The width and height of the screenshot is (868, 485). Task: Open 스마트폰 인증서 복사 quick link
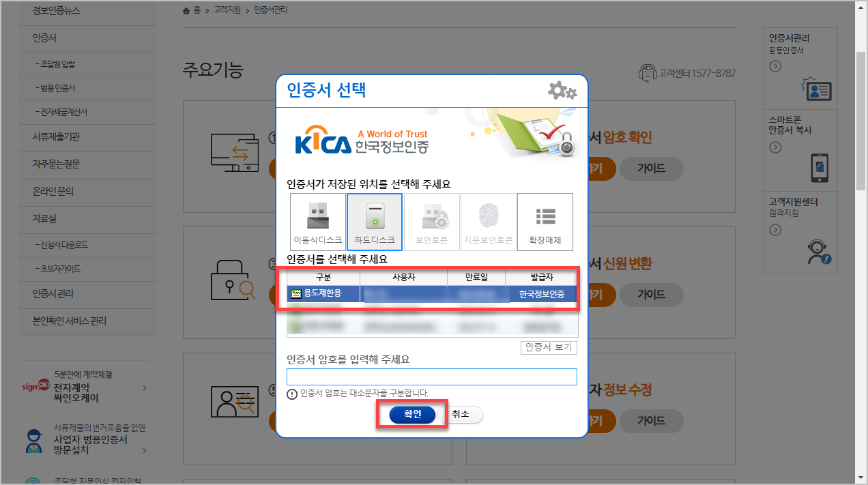(x=800, y=149)
